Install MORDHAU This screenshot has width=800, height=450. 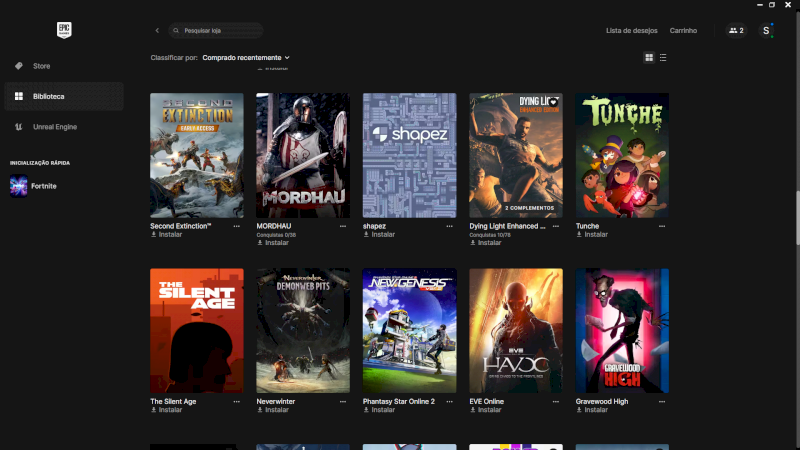[273, 243]
